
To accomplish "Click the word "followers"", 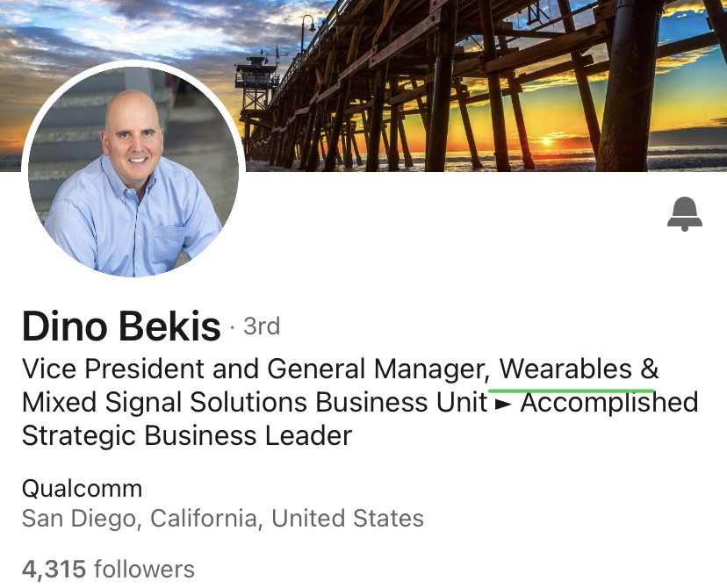I will point(143,569).
